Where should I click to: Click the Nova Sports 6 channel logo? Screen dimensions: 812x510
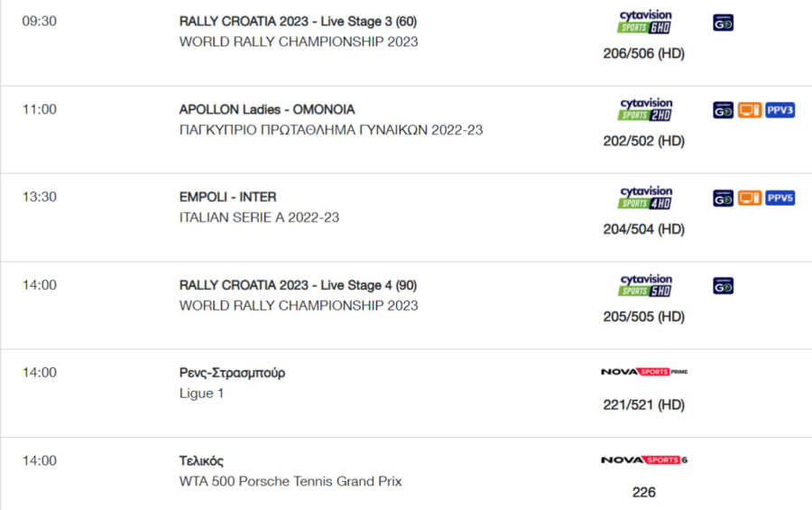tap(644, 459)
